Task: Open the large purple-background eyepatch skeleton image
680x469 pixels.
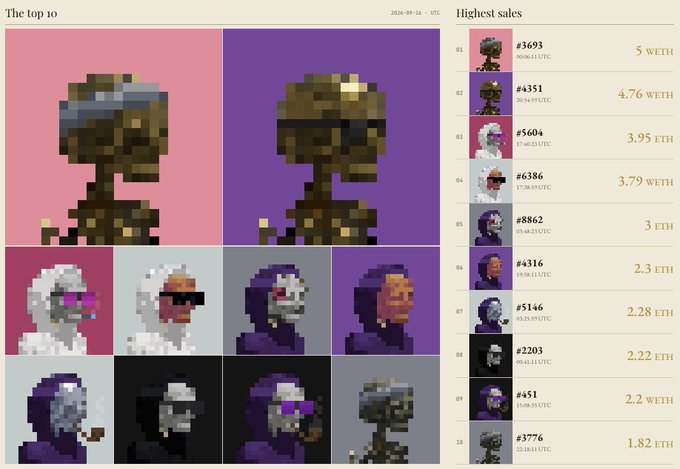Action: click(x=331, y=137)
